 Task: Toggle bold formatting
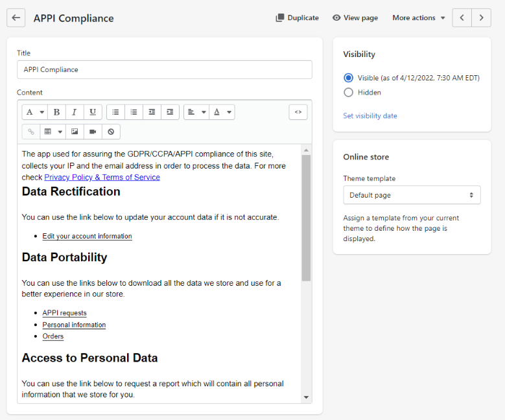pos(56,112)
